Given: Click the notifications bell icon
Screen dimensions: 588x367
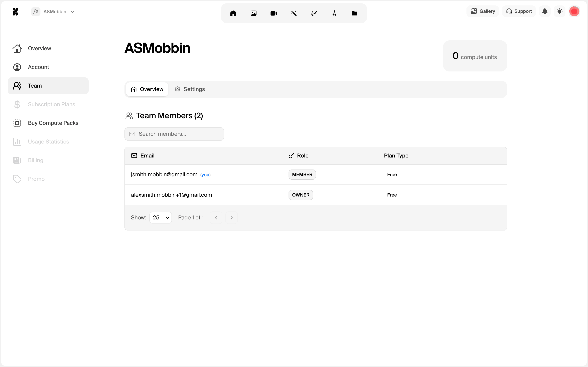Looking at the screenshot, I should point(545,11).
